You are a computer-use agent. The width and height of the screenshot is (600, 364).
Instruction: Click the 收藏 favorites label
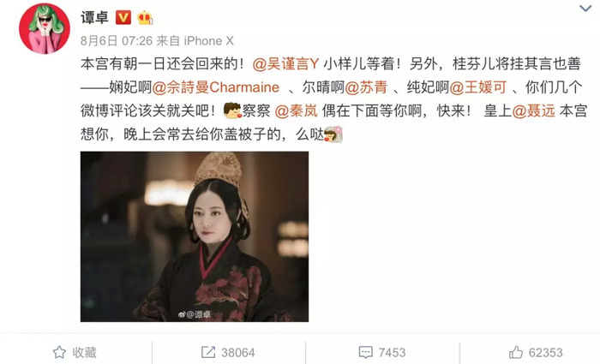[85, 352]
